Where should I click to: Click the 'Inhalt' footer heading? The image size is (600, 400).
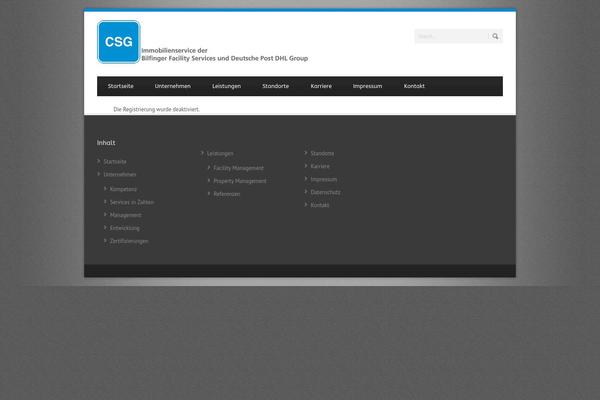[106, 143]
